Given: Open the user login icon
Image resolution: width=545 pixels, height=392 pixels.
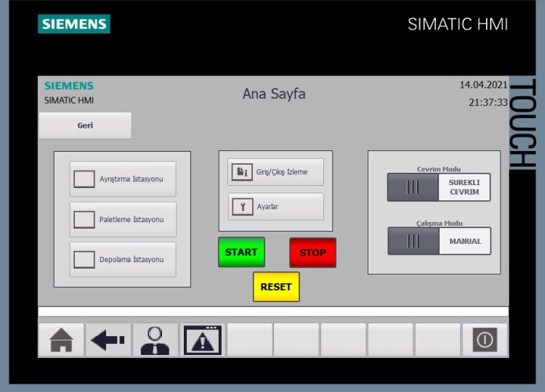Looking at the screenshot, I should [x=155, y=340].
